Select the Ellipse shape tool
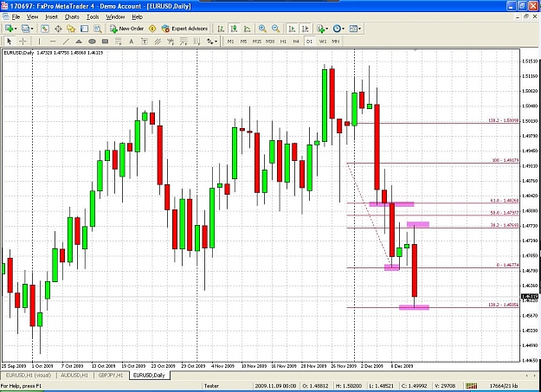The image size is (541, 392). 92,42
